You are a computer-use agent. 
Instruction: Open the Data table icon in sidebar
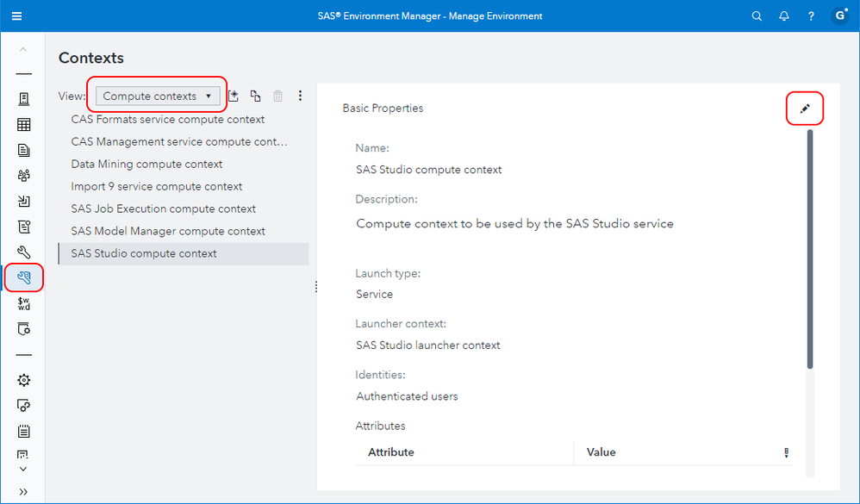[x=24, y=125]
